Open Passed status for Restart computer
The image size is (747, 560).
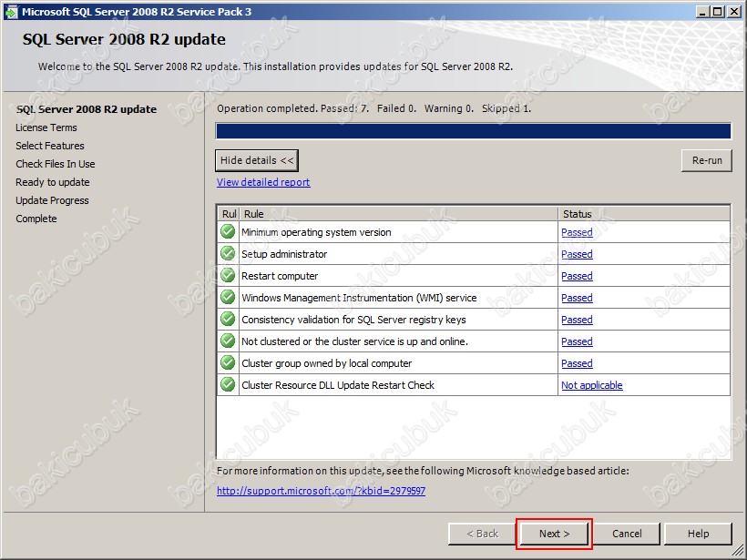(x=577, y=276)
